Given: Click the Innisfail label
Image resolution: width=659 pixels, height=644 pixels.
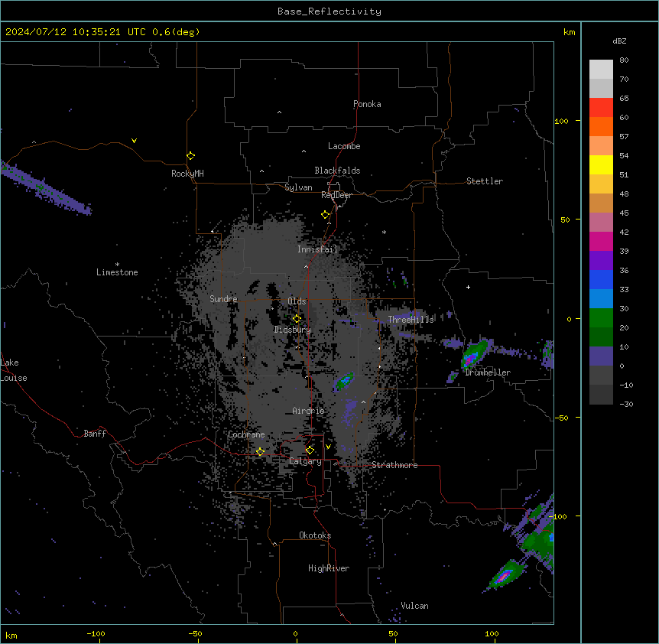Looking at the screenshot, I should pos(317,249).
